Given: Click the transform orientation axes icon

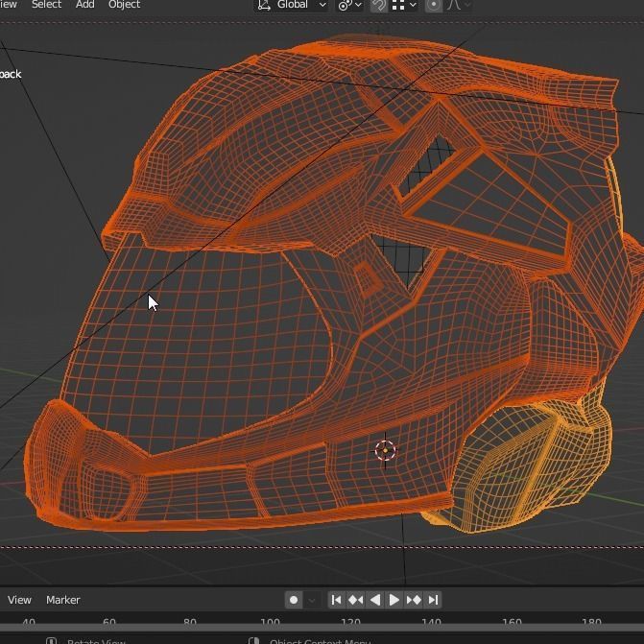Looking at the screenshot, I should pyautogui.click(x=264, y=5).
